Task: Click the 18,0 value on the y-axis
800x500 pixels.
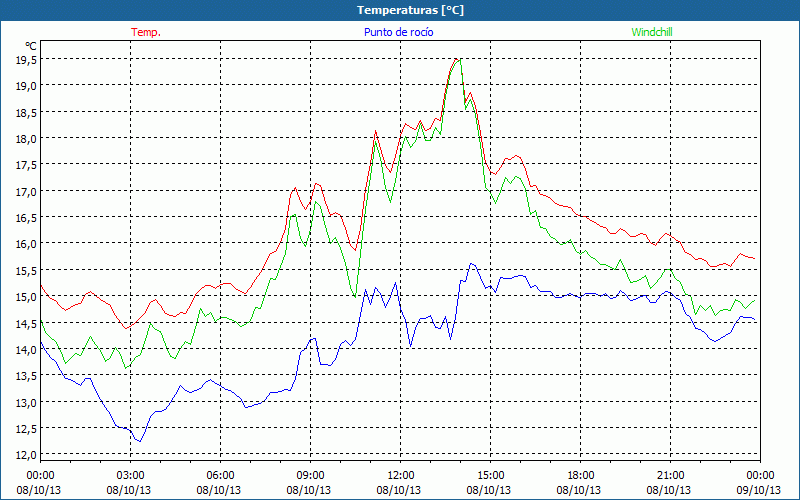Action: (26, 138)
